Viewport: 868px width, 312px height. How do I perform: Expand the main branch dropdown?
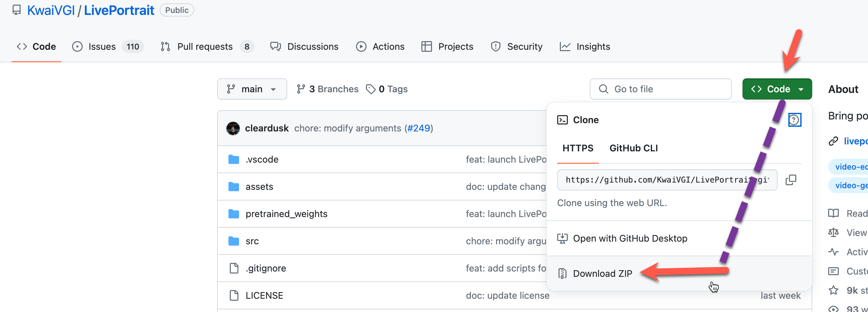252,89
